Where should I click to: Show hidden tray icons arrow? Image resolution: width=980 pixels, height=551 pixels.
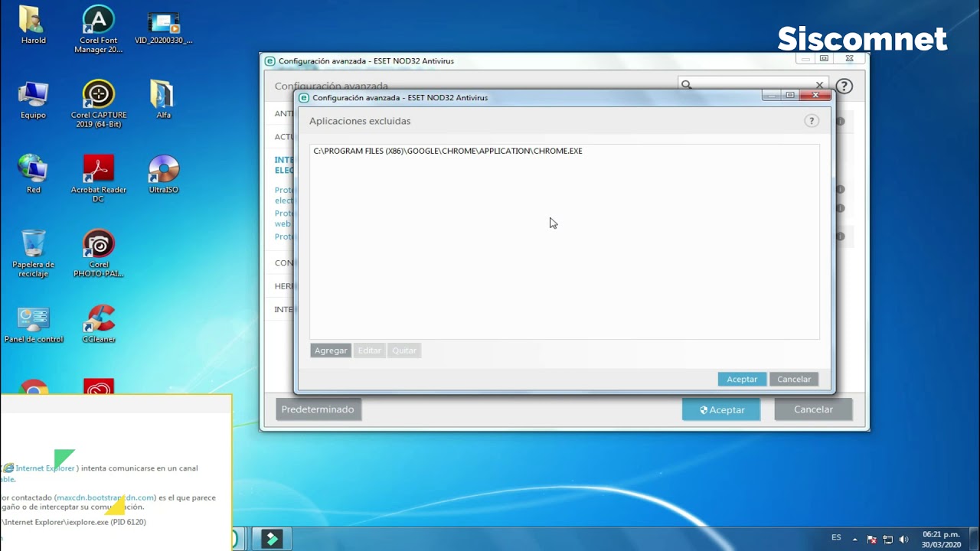[855, 539]
